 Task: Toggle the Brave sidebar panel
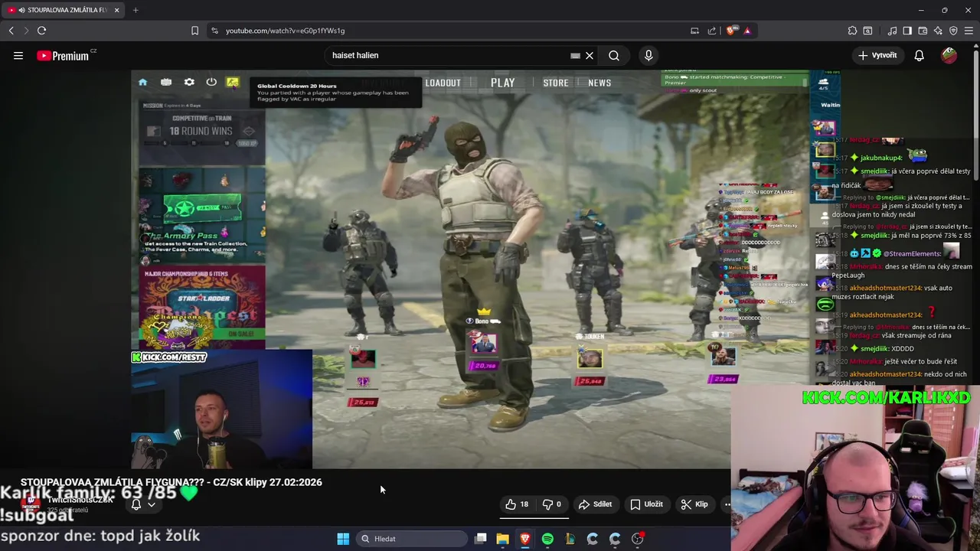click(907, 31)
